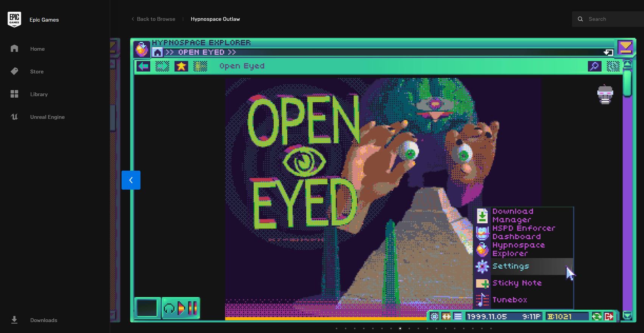Open the Library section

39,94
